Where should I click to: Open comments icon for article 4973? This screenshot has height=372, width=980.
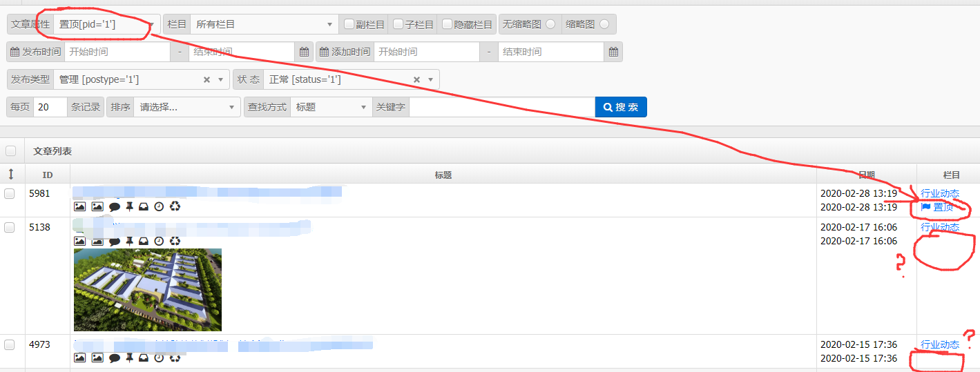click(115, 358)
